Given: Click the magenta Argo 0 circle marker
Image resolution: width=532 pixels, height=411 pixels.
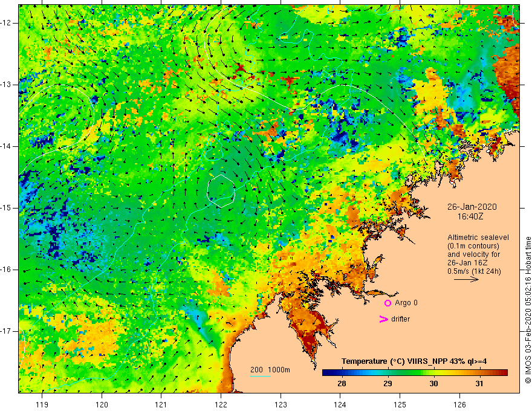Looking at the screenshot, I should (388, 303).
